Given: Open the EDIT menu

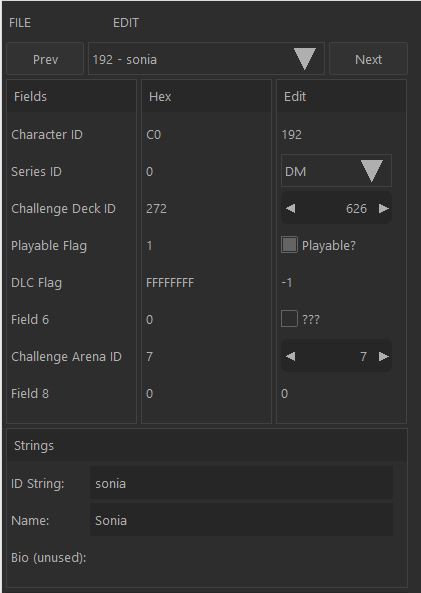Looking at the screenshot, I should (x=126, y=23).
